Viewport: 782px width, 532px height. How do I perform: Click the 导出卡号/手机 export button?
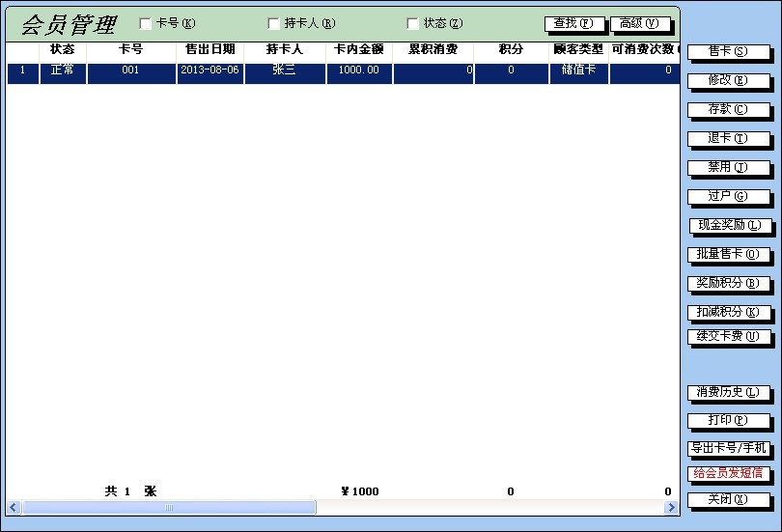728,448
